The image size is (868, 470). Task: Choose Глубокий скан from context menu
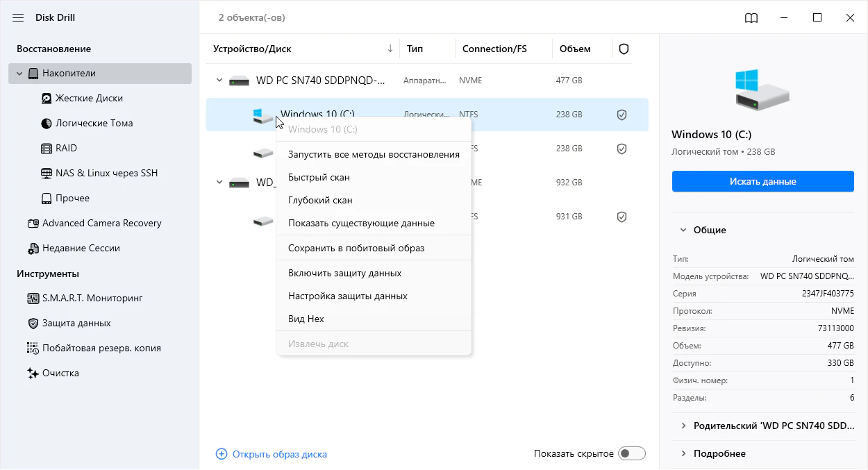[320, 200]
